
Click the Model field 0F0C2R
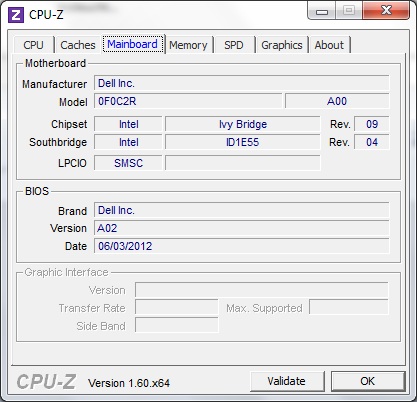click(x=188, y=101)
